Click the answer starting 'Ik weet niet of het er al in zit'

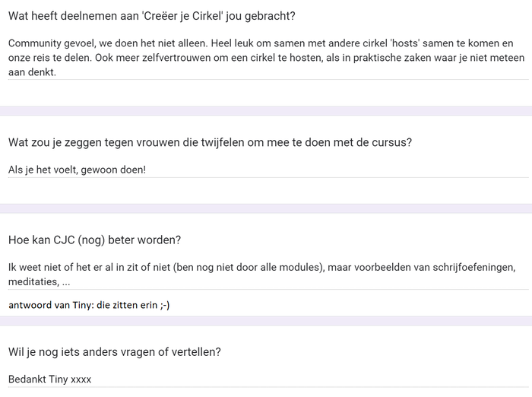[x=262, y=275]
